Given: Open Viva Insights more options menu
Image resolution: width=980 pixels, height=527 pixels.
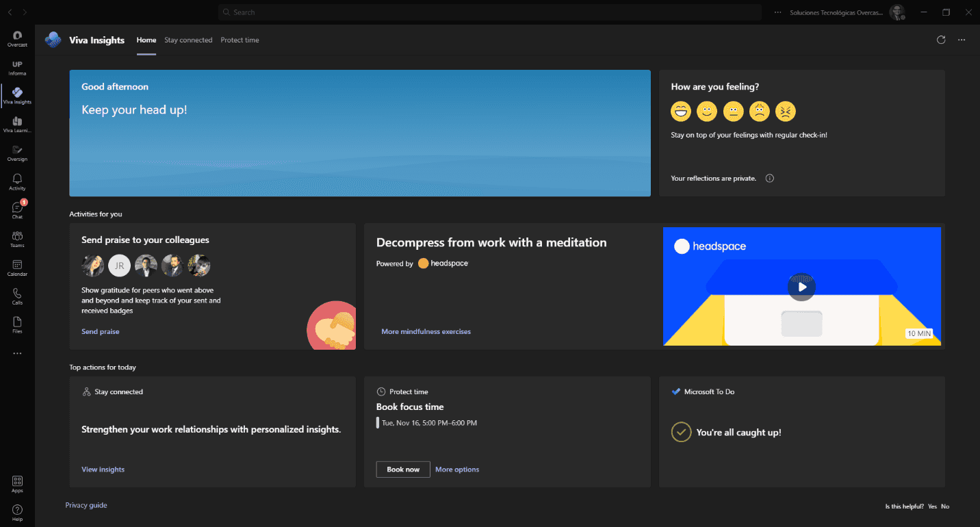Looking at the screenshot, I should click(x=962, y=40).
